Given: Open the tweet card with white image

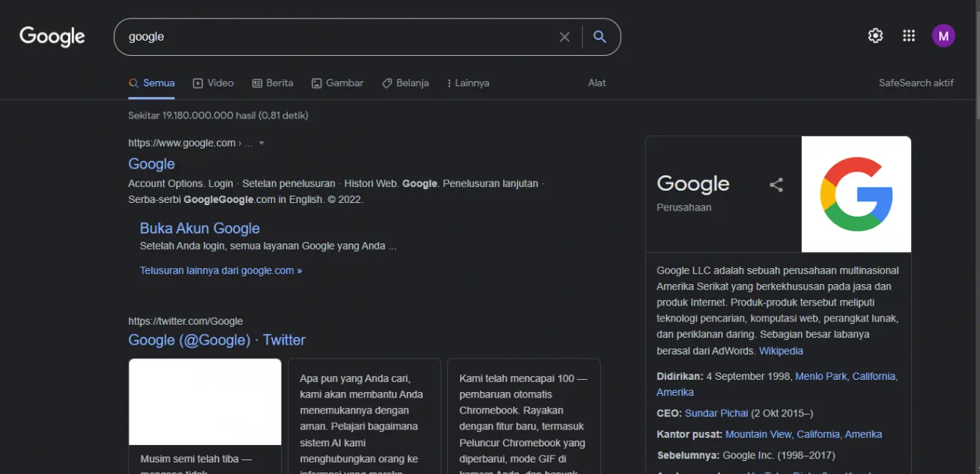Looking at the screenshot, I should [205, 416].
